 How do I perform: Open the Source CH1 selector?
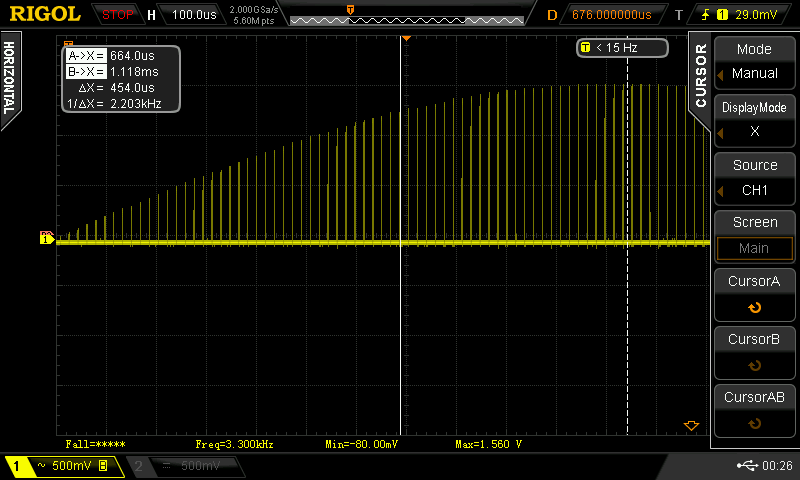tap(754, 178)
